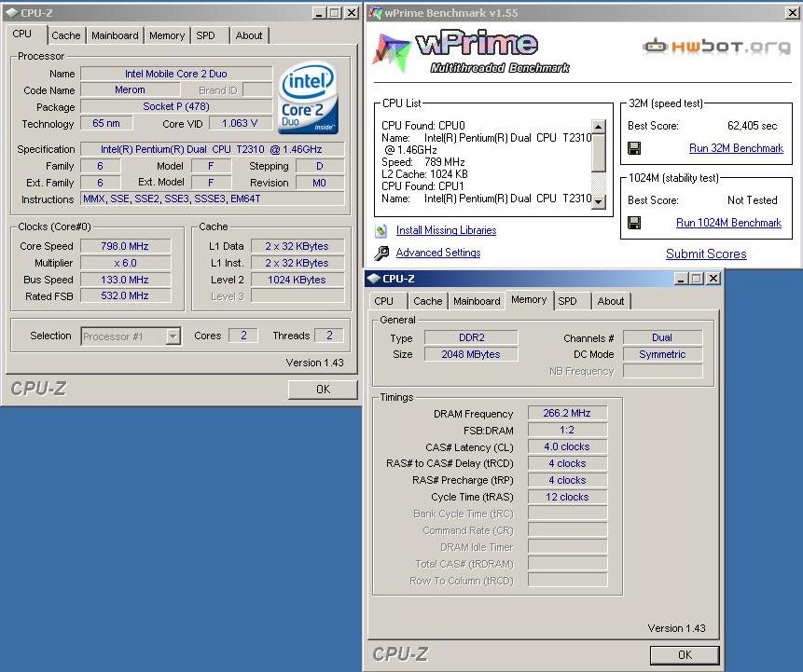Click the CPU List scrollbar thumb

[x=598, y=153]
